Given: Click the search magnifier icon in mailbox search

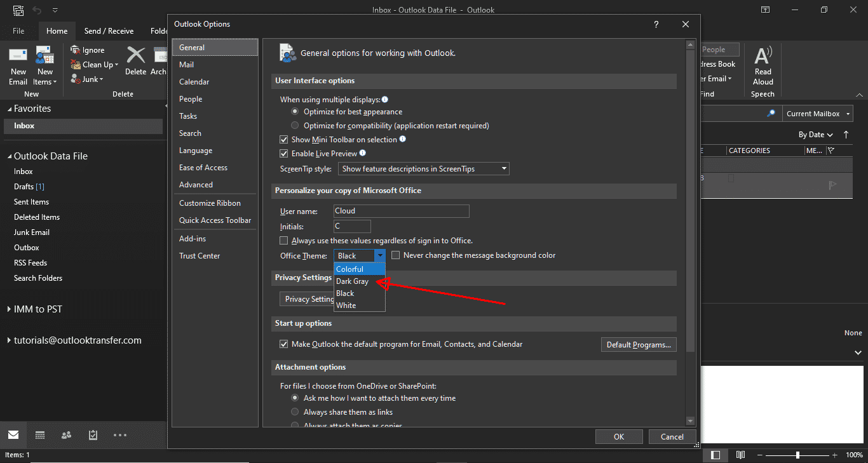Looking at the screenshot, I should 771,114.
